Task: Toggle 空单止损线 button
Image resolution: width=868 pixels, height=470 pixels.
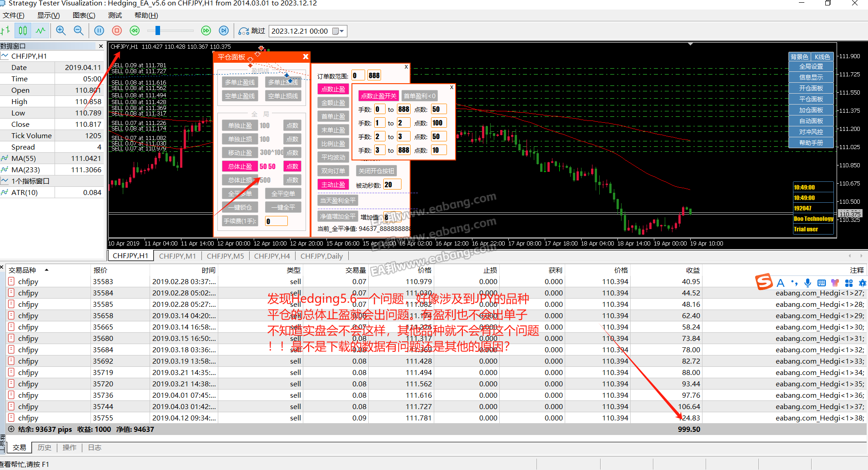Action: point(283,96)
